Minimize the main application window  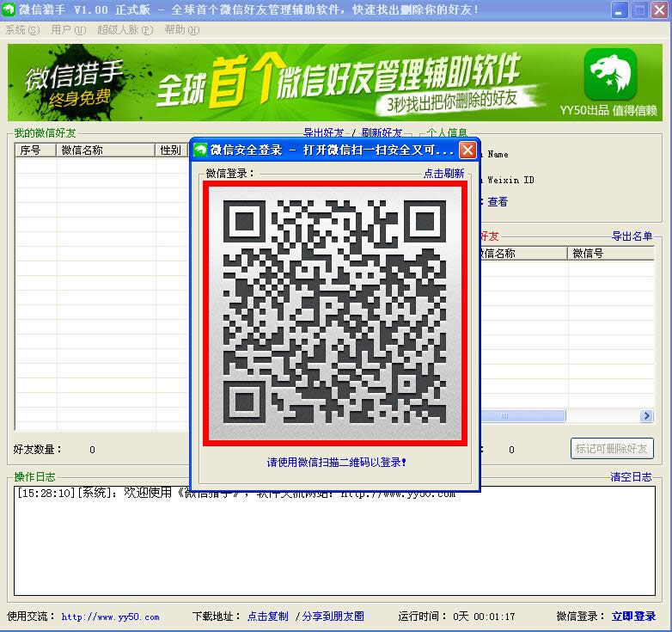point(620,10)
